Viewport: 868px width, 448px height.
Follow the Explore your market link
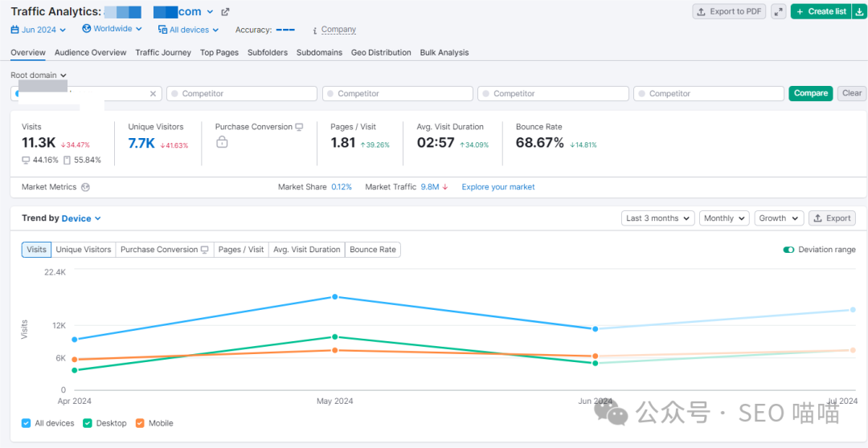[x=497, y=187]
